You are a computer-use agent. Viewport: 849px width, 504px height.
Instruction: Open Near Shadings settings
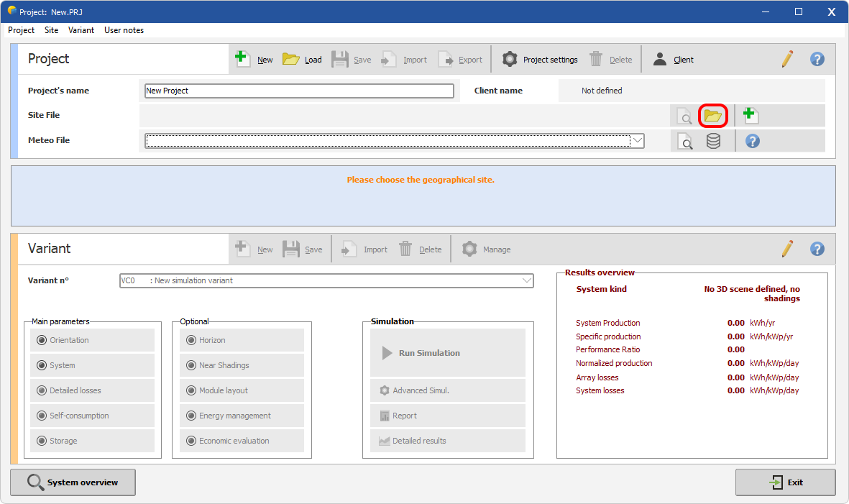(x=242, y=365)
